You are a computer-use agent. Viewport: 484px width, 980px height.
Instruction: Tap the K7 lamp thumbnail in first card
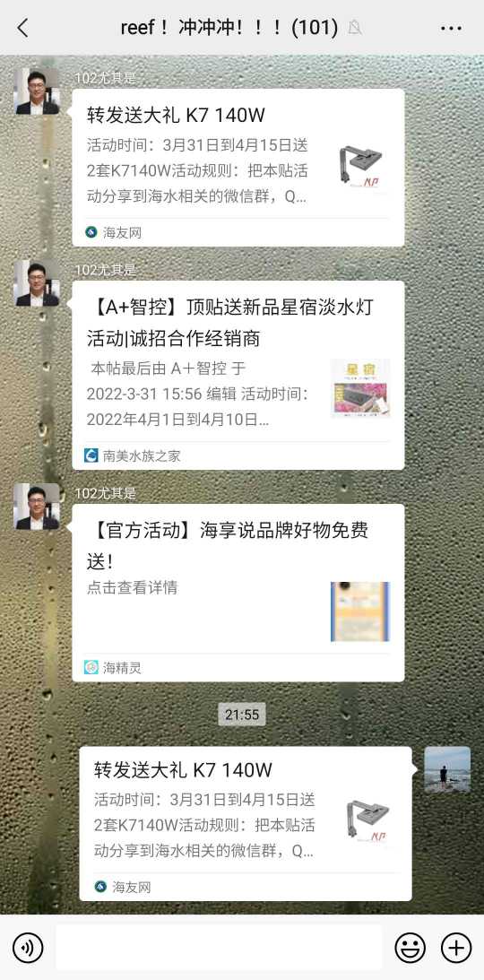click(359, 166)
